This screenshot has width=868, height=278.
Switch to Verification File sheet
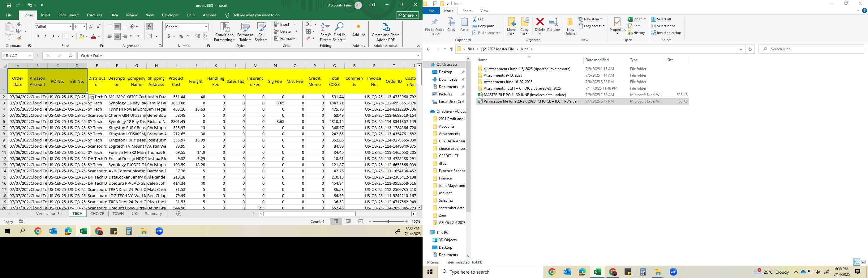pos(50,214)
